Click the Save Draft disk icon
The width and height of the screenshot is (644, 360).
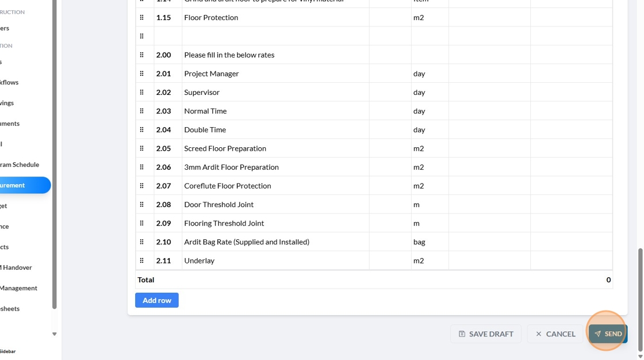(x=462, y=334)
